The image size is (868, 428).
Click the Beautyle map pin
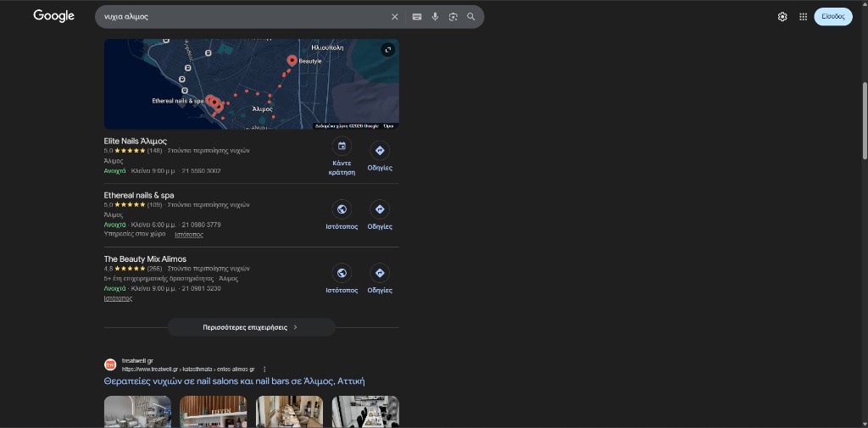(292, 60)
